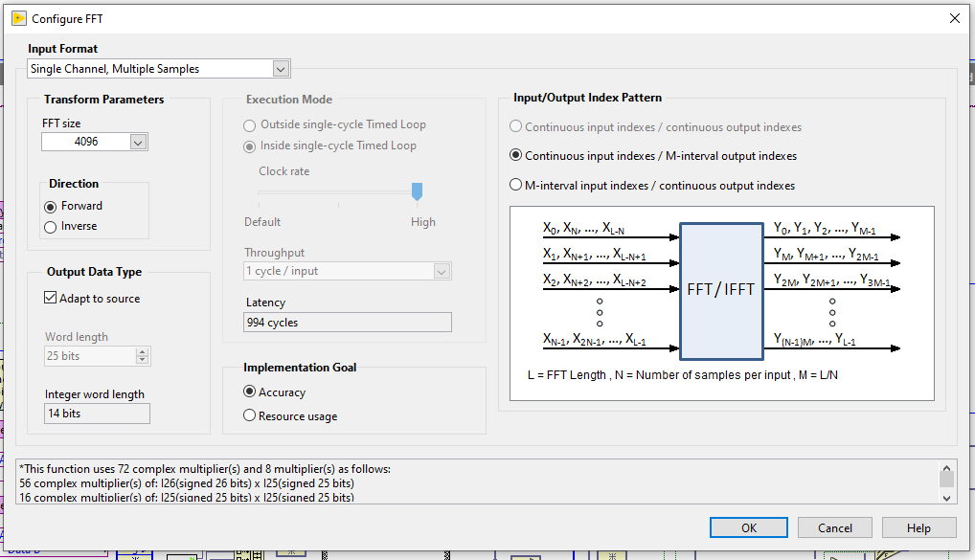Click the Configure FFT title bar icon
Image resolution: width=975 pixels, height=560 pixels.
[18, 17]
